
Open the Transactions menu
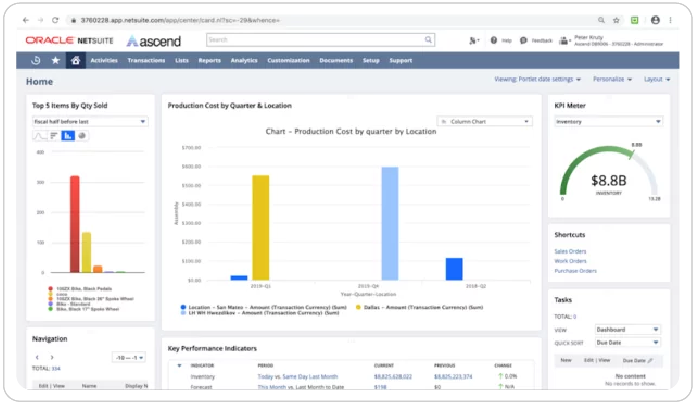(146, 60)
